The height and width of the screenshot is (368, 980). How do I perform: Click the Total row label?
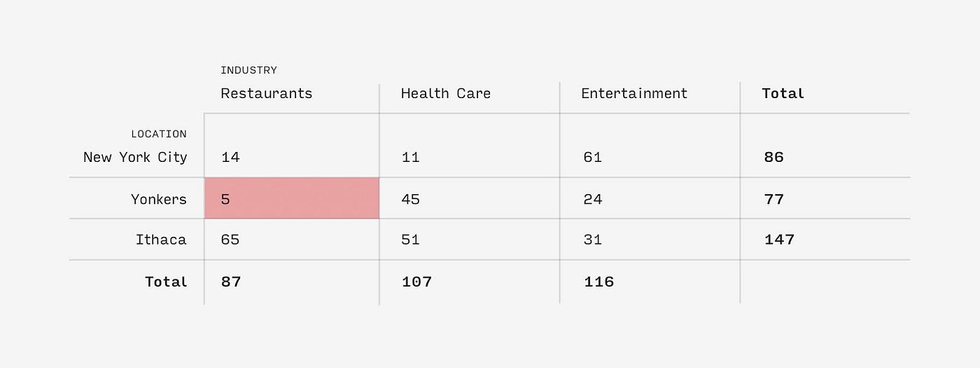pyautogui.click(x=166, y=282)
